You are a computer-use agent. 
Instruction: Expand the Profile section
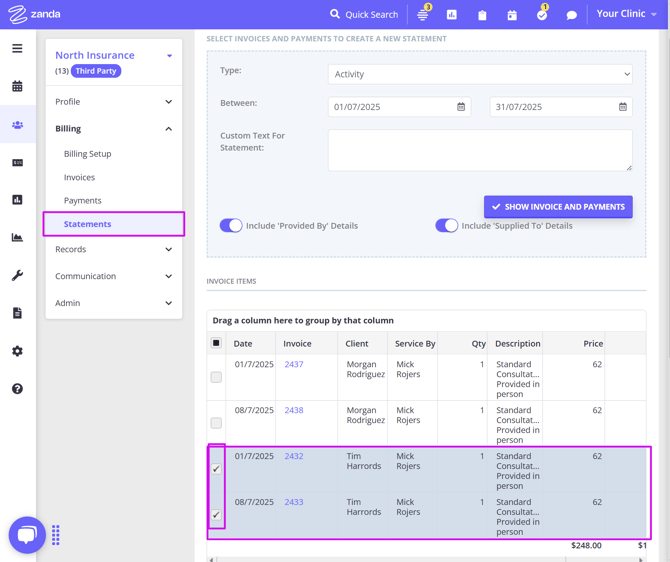[x=113, y=102]
